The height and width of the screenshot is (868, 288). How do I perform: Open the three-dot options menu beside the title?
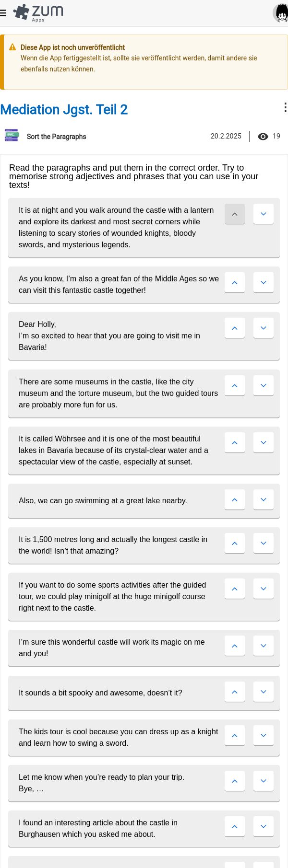coord(285,108)
